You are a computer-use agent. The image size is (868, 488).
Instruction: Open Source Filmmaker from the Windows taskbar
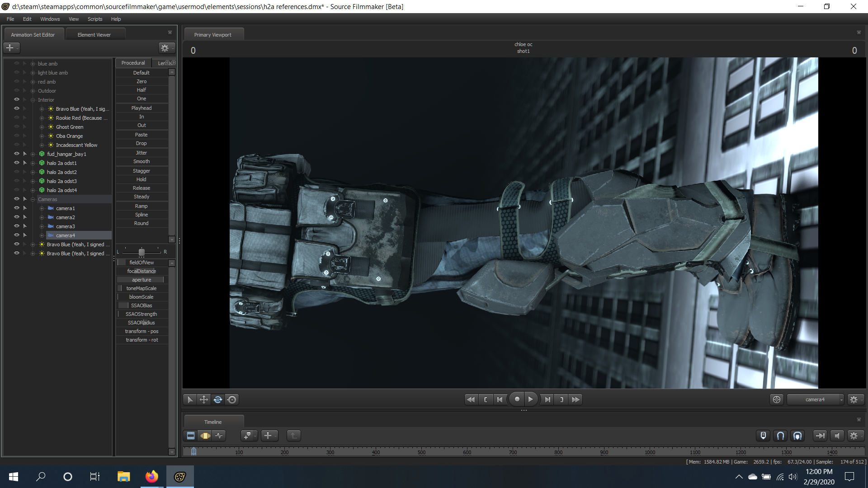[180, 477]
